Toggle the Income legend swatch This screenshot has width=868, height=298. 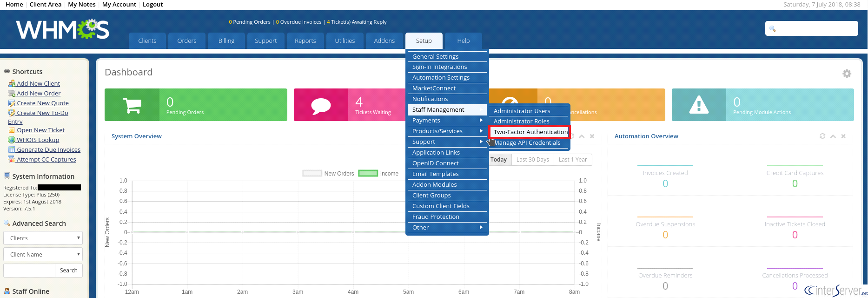tap(368, 174)
